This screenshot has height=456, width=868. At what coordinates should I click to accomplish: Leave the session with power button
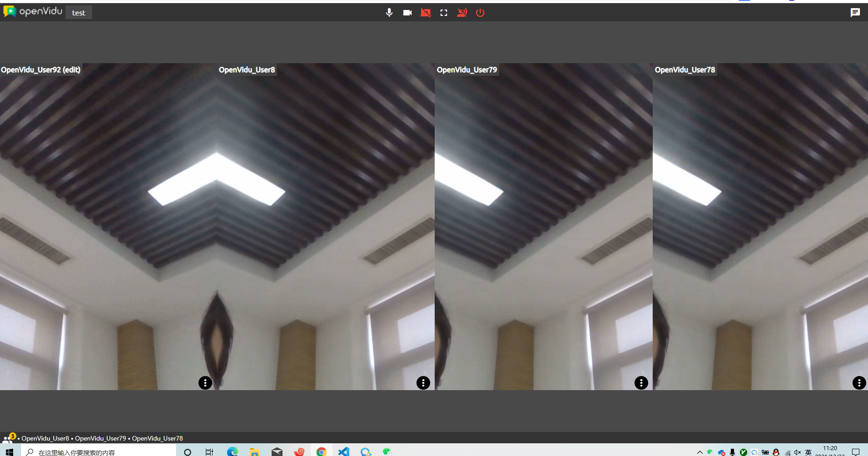[x=480, y=13]
